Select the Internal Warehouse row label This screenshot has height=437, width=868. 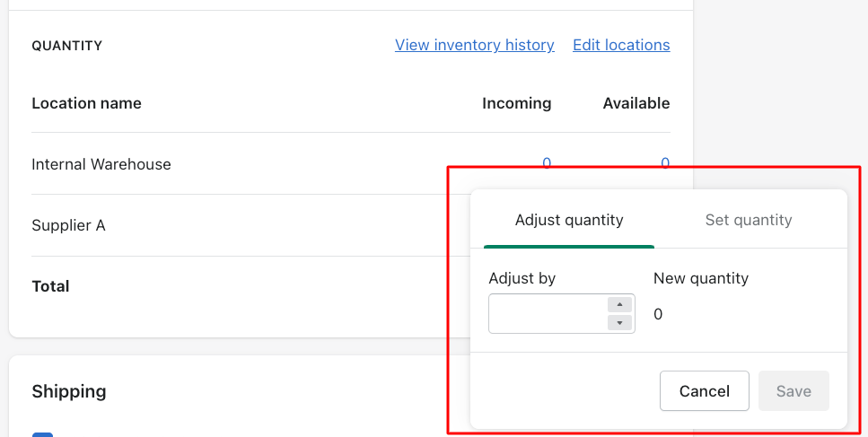[101, 164]
